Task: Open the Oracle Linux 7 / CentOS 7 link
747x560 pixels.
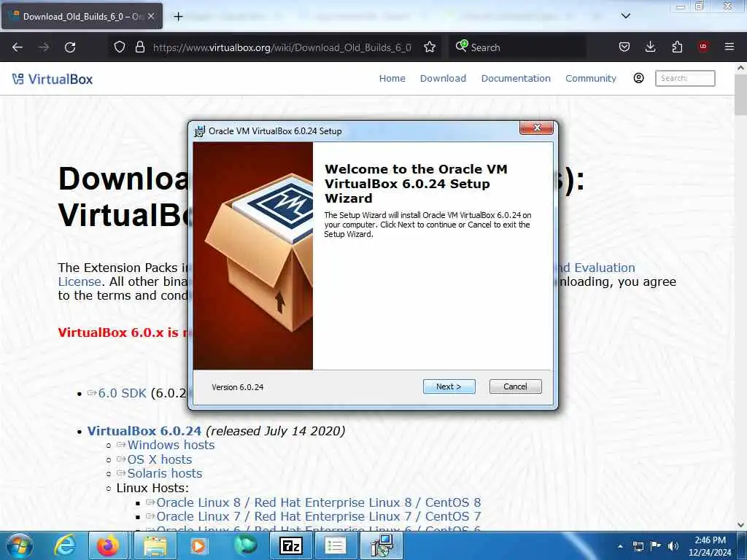Action: [x=318, y=517]
